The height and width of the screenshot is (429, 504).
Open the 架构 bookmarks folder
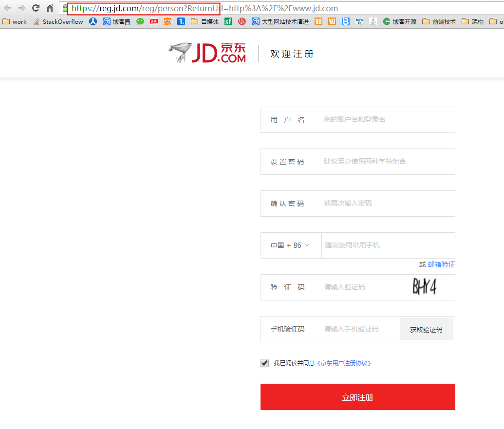(x=472, y=21)
